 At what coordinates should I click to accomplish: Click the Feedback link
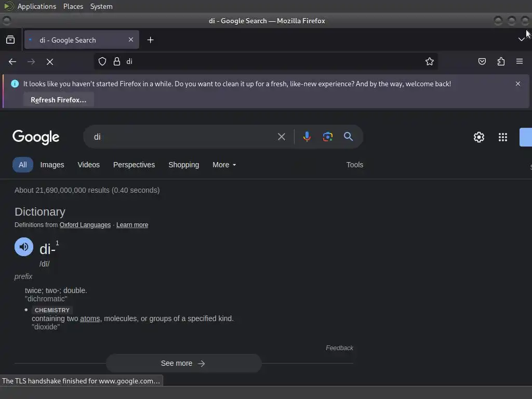339,348
